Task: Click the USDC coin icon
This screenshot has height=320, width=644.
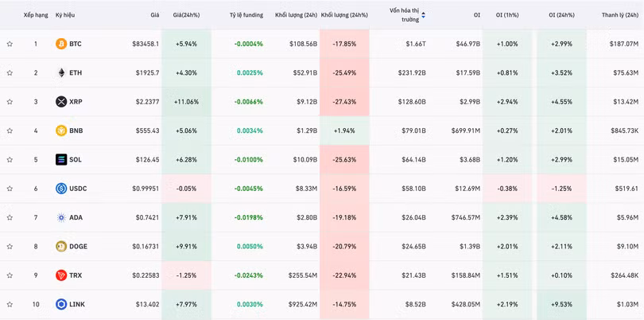Action: [x=61, y=189]
